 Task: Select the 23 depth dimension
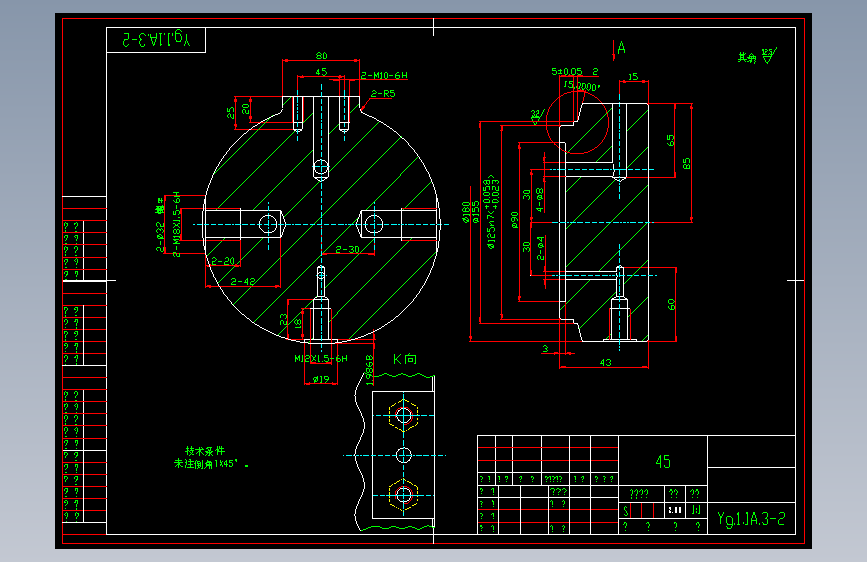pyautogui.click(x=284, y=319)
